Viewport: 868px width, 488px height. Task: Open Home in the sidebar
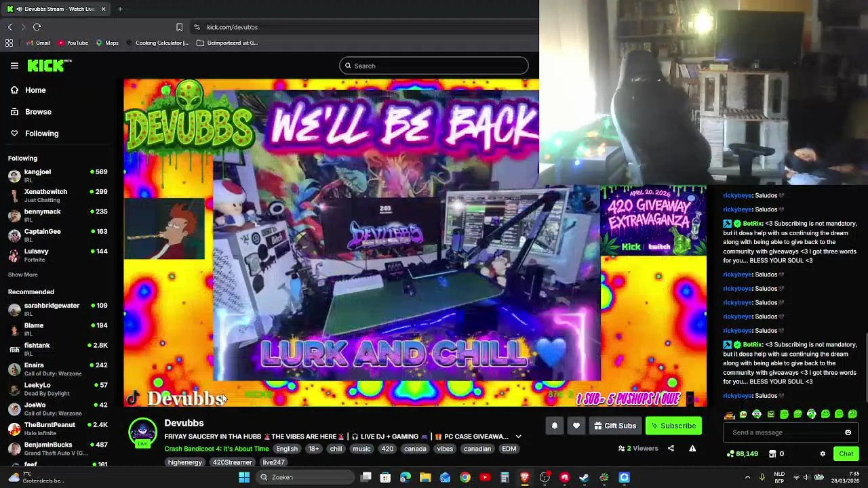click(35, 90)
